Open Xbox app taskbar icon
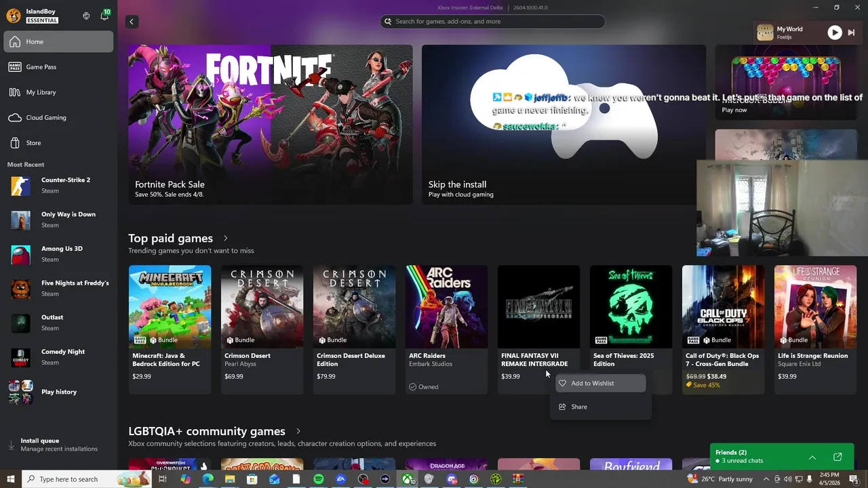The width and height of the screenshot is (868, 488). pos(408,479)
